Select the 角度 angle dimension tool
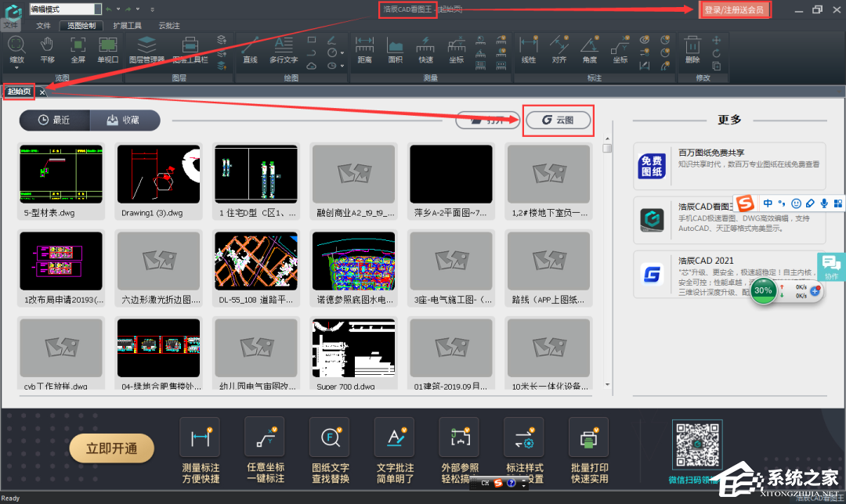846x504 pixels. 590,49
